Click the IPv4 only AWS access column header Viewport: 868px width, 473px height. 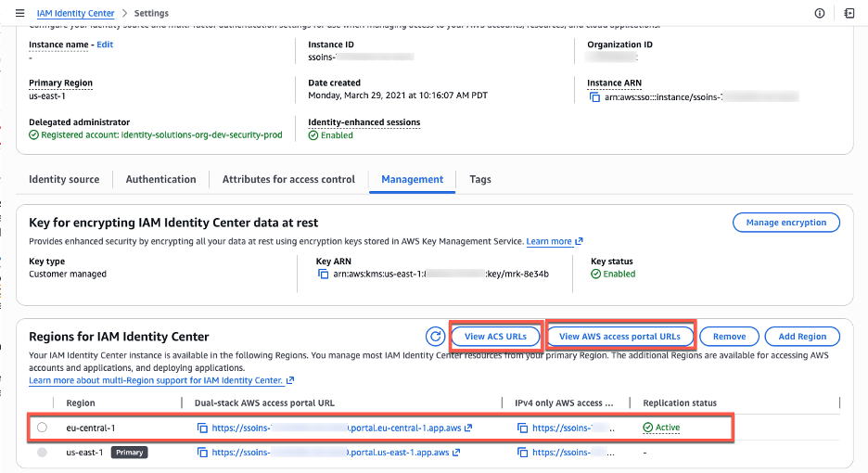point(564,403)
